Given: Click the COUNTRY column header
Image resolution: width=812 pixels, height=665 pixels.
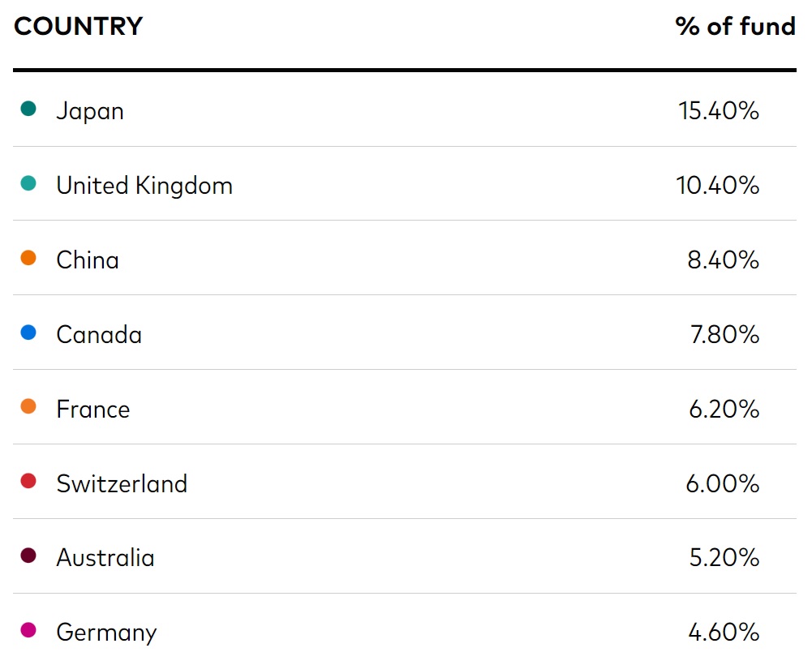Looking at the screenshot, I should click(x=78, y=27).
